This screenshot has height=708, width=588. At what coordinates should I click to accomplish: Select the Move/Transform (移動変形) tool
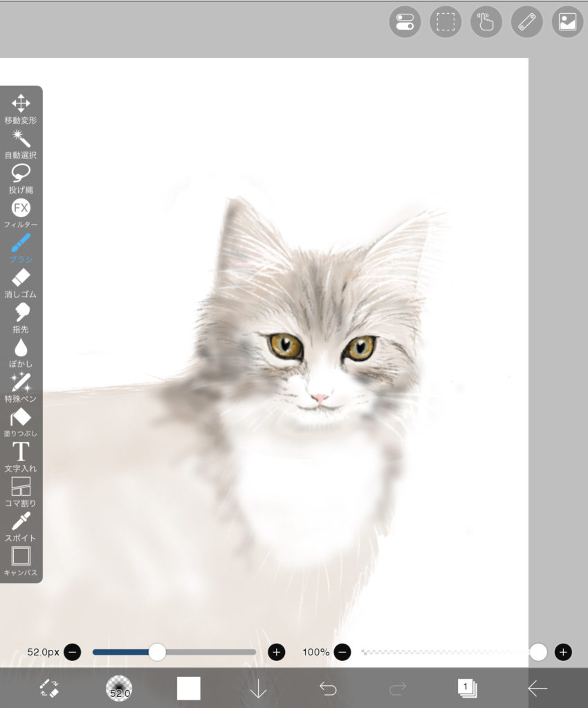pyautogui.click(x=21, y=109)
